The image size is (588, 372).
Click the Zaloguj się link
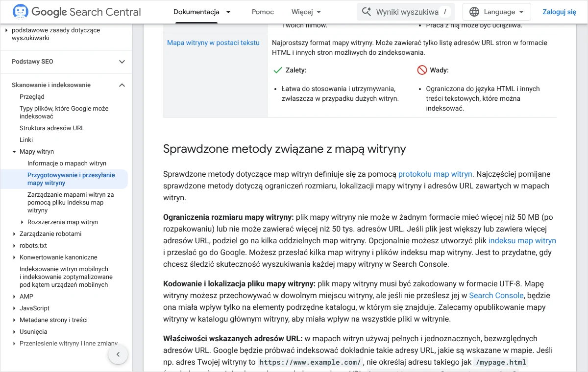point(559,12)
